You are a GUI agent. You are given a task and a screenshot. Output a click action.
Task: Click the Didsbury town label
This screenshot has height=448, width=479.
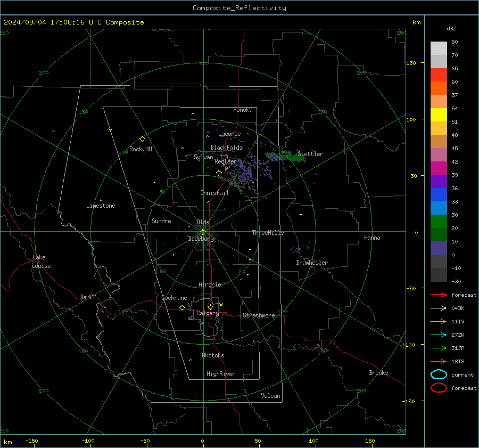pyautogui.click(x=201, y=239)
